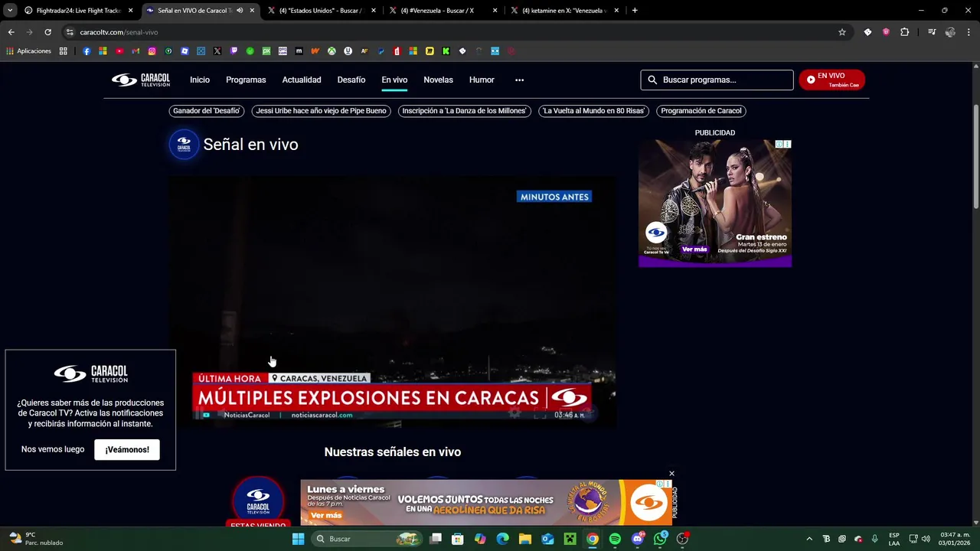The width and height of the screenshot is (980, 551).
Task: Click Windows taskbar Buscar search box
Action: (367, 539)
